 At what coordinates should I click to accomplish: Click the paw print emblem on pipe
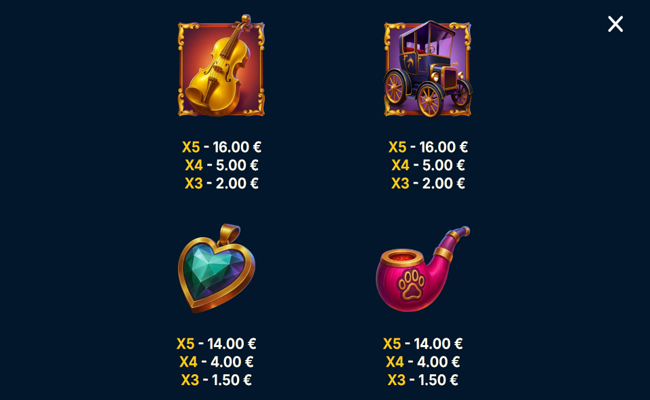(411, 284)
